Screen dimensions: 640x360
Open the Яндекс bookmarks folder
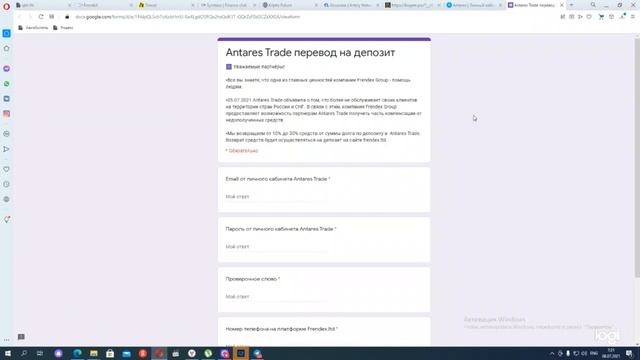pos(63,28)
